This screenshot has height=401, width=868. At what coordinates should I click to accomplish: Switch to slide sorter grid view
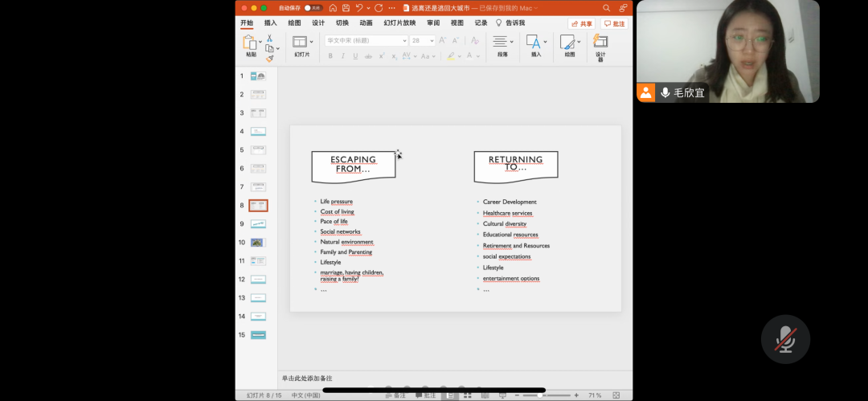tap(465, 395)
